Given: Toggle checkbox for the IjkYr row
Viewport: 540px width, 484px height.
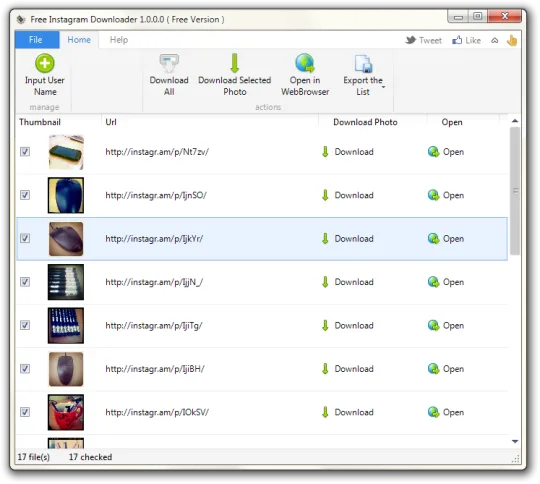Looking at the screenshot, I should [25, 238].
